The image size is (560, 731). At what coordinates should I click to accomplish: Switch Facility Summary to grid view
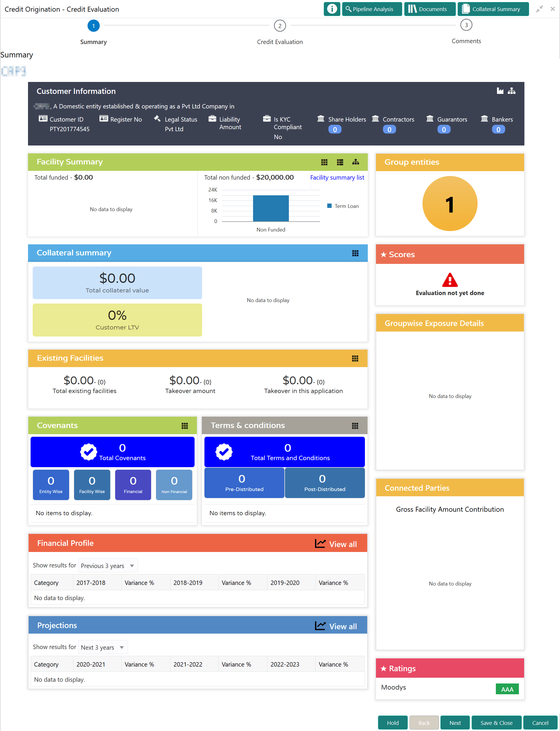(324, 162)
